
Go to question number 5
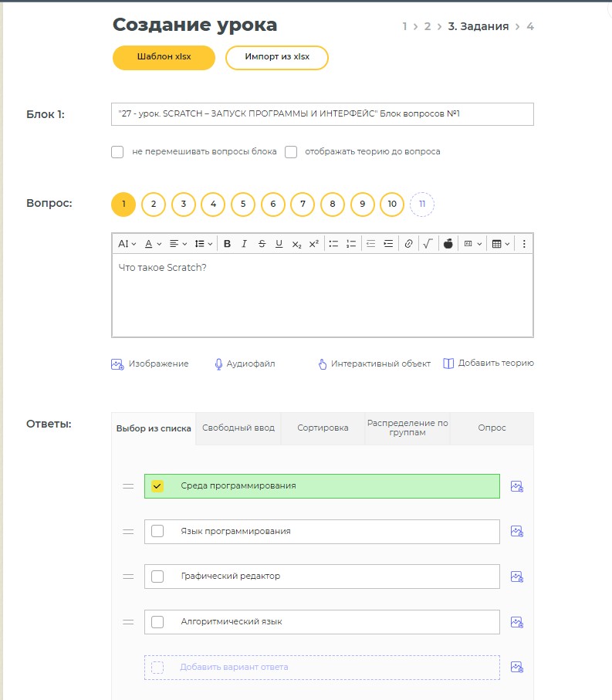click(x=243, y=205)
